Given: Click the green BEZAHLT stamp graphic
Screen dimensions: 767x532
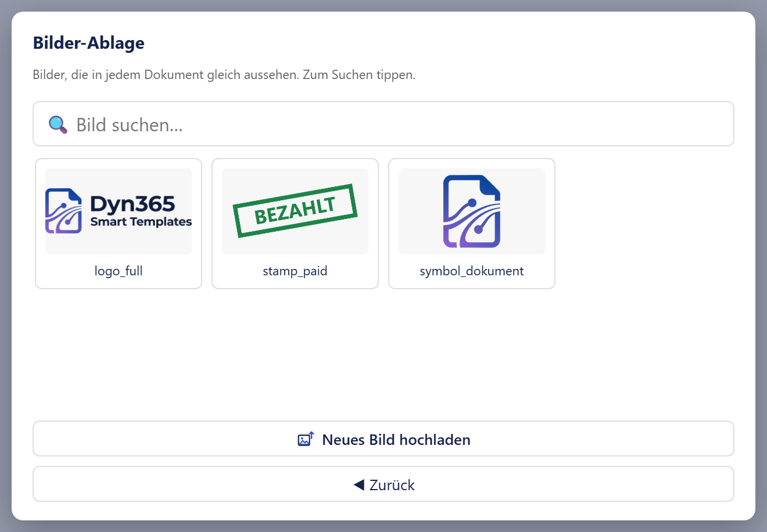Looking at the screenshot, I should coord(295,211).
